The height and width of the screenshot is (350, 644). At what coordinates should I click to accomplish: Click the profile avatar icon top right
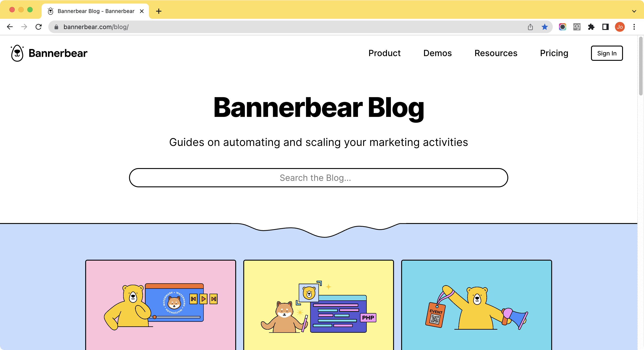[x=619, y=27]
